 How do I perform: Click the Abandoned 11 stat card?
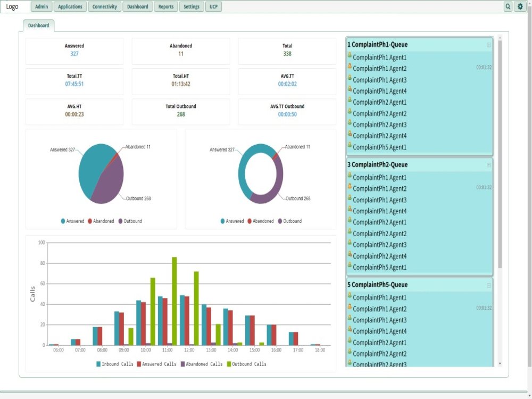181,51
